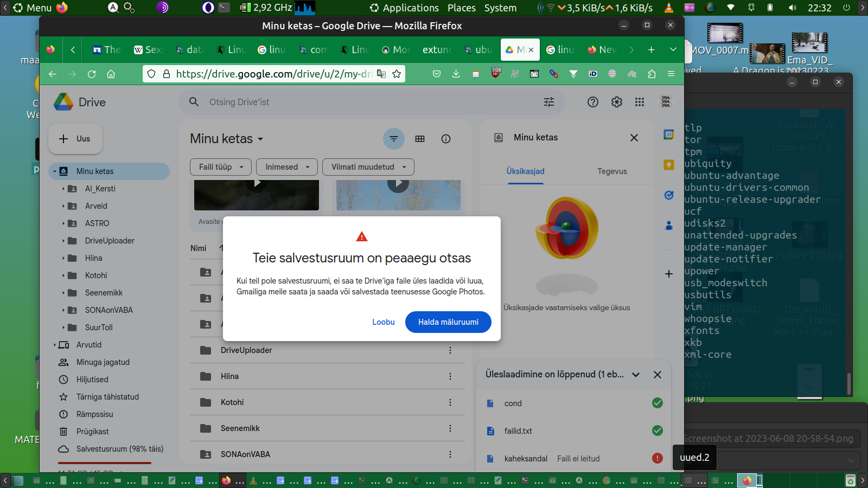Screen dimensions: 868x488
Task: Open Google Keep side panel icon
Action: 669,165
